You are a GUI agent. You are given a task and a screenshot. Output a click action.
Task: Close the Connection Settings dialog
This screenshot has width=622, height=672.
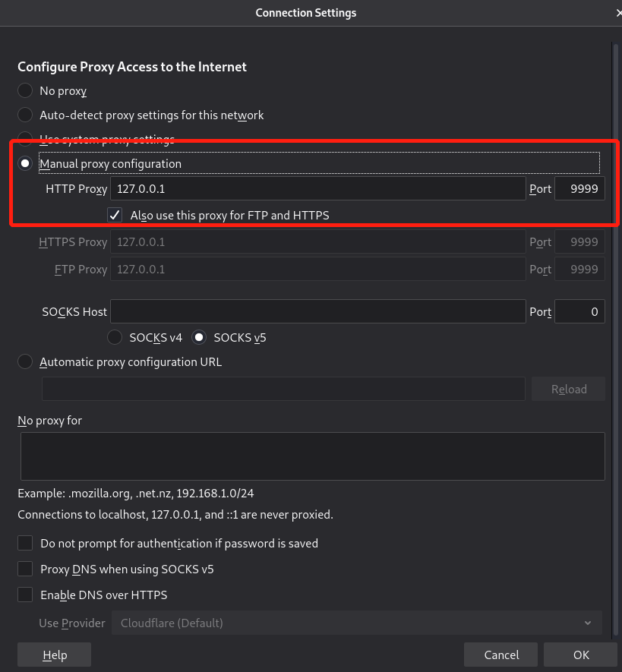(617, 13)
